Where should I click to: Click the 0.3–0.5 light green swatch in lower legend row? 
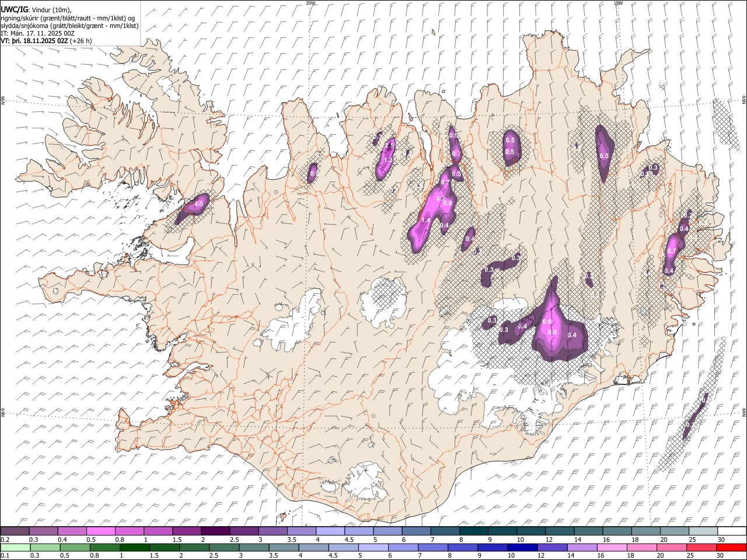(45, 547)
